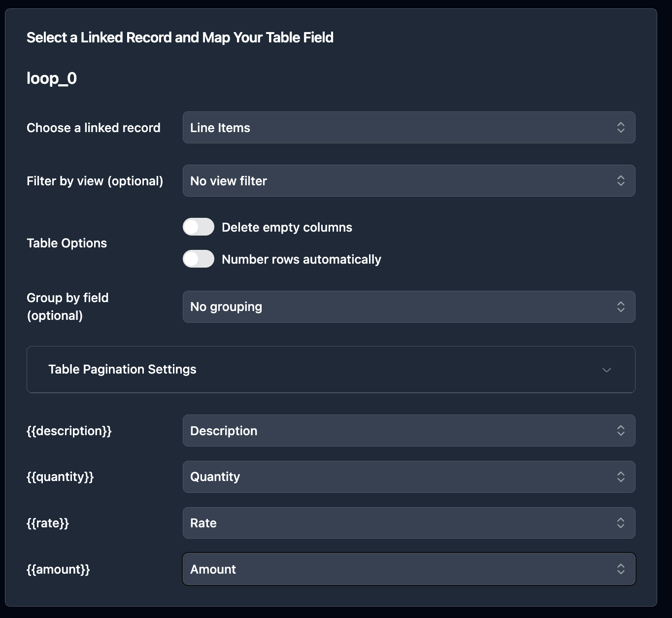Click the 'Delete empty columns' label text

[x=287, y=227]
